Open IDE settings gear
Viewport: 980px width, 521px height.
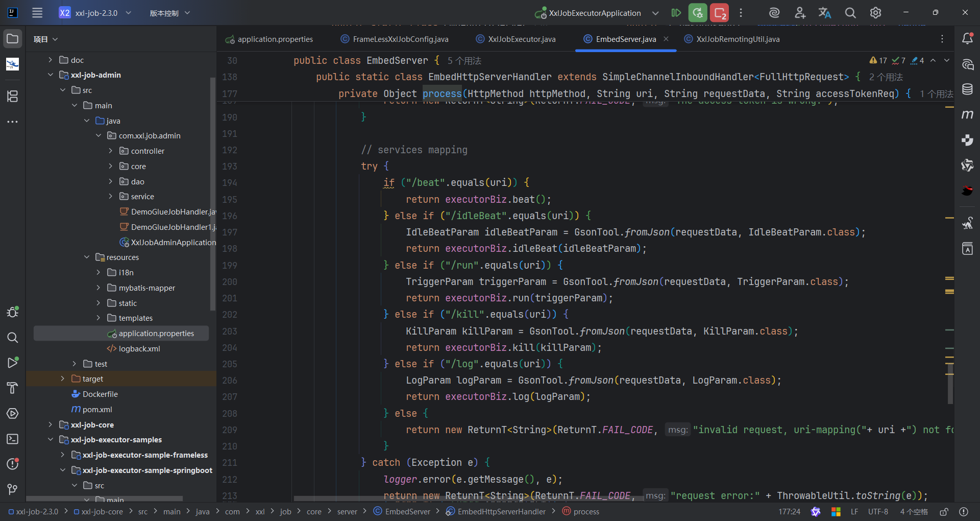[x=875, y=13]
